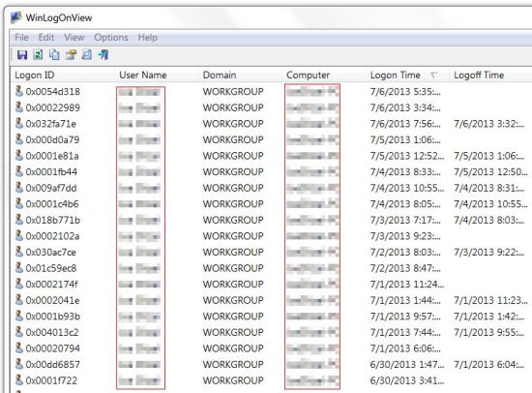Viewport: 532px width, 393px height.
Task: Sort by the Logon ID column header
Action: pos(63,76)
